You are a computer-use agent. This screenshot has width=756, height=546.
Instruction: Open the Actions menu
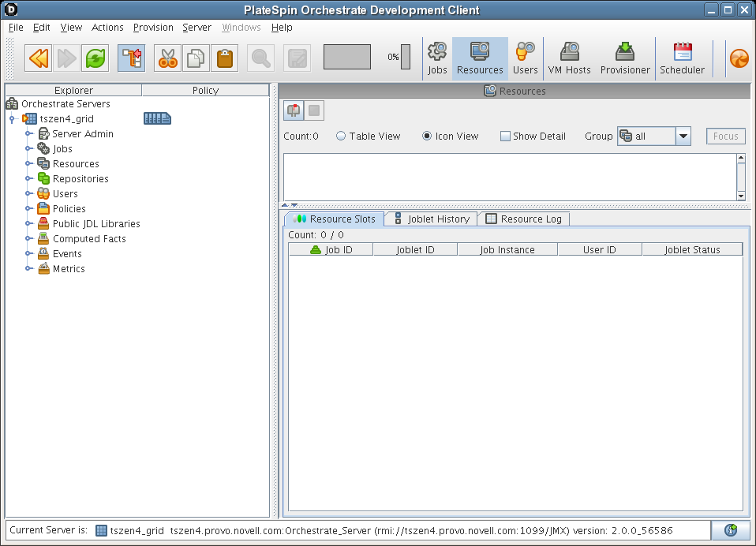click(107, 28)
